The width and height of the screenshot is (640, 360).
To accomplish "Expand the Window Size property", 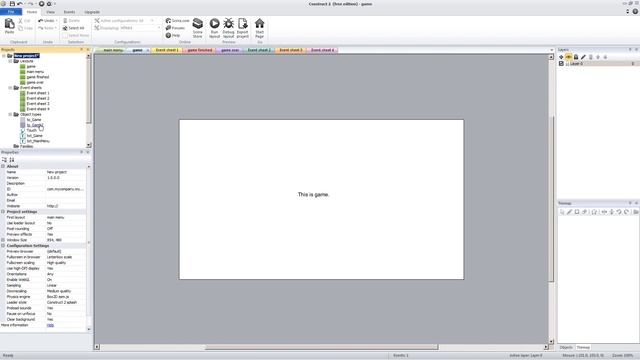I will point(3,240).
